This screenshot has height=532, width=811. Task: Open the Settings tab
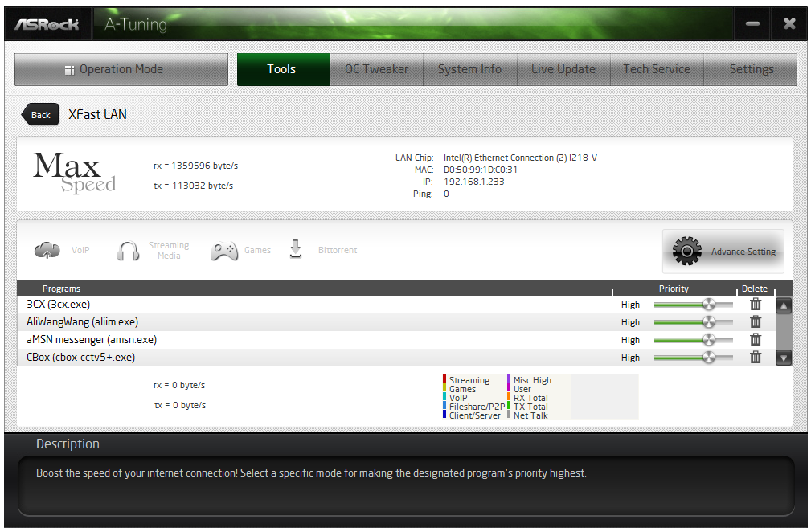pyautogui.click(x=751, y=69)
